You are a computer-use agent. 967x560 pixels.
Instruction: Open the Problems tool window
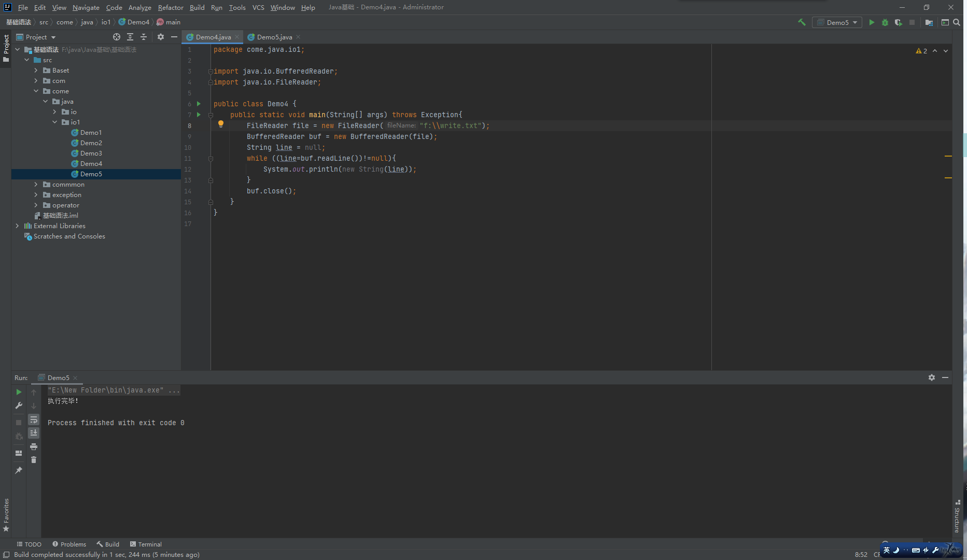pos(69,544)
